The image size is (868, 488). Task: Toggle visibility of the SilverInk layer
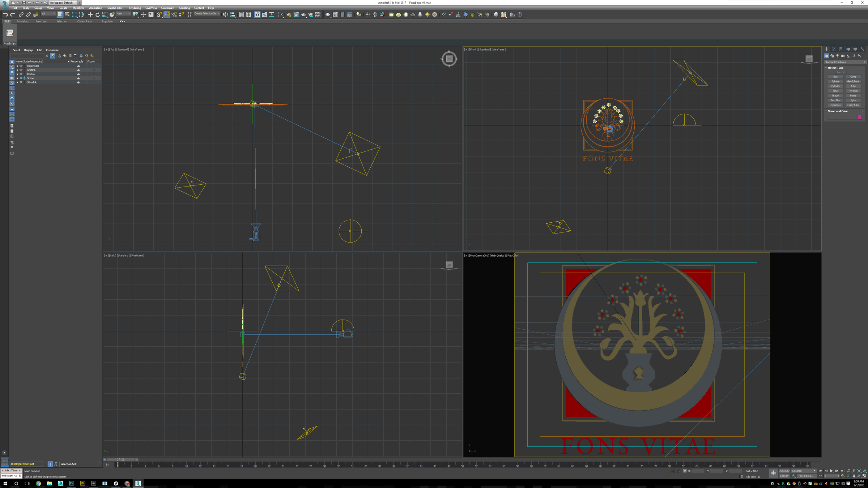21,82
